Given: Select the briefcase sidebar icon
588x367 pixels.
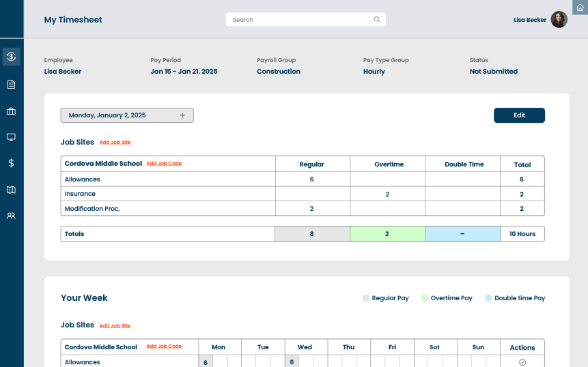Looking at the screenshot, I should click(x=11, y=111).
